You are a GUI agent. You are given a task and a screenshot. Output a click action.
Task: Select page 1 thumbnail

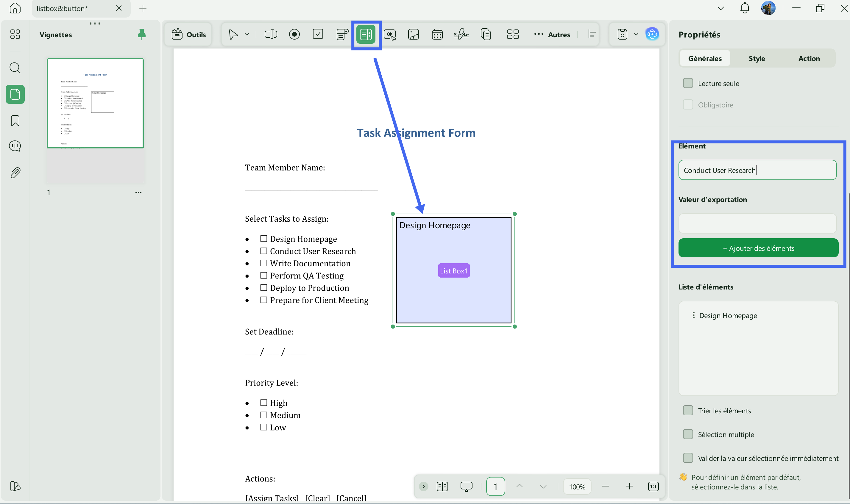pos(95,103)
